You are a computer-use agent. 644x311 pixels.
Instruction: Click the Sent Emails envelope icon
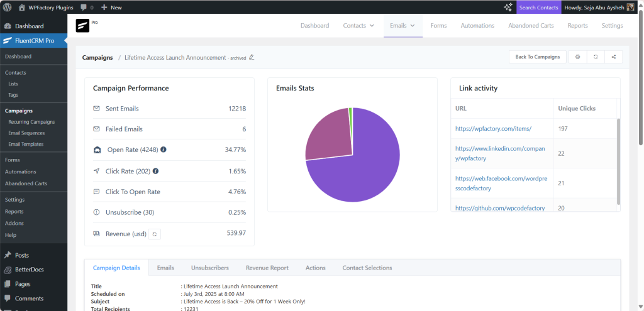[x=96, y=108]
